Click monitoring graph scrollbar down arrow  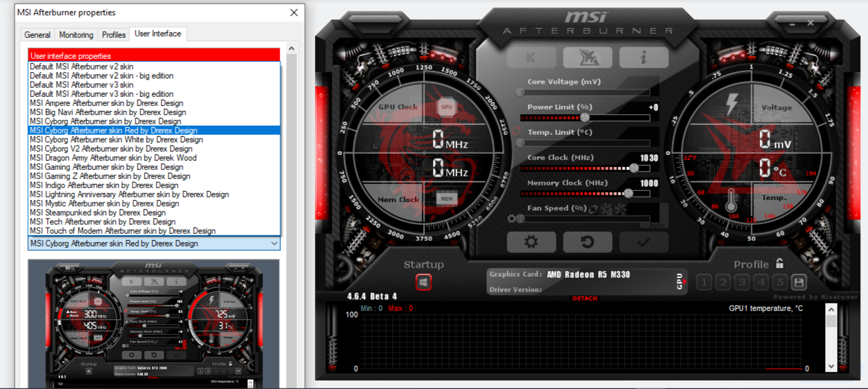point(832,367)
